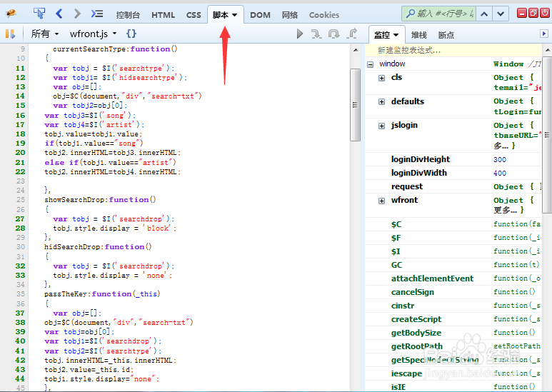Click the cinstr function entry

403,306
